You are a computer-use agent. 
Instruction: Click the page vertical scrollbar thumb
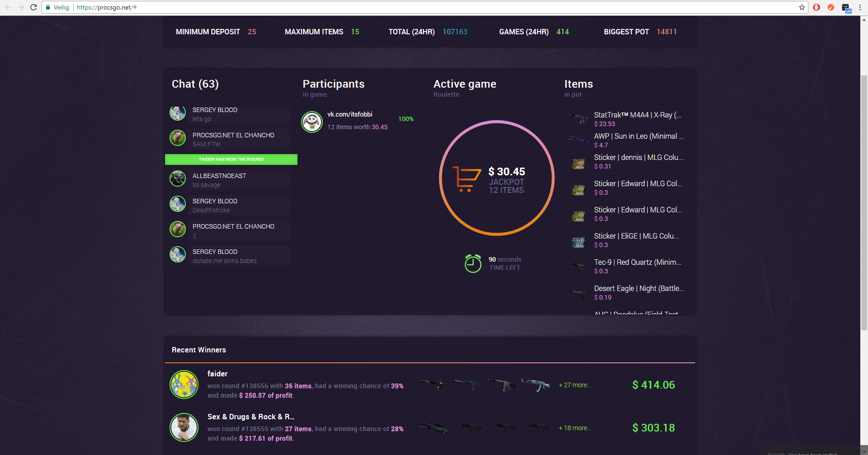864,202
